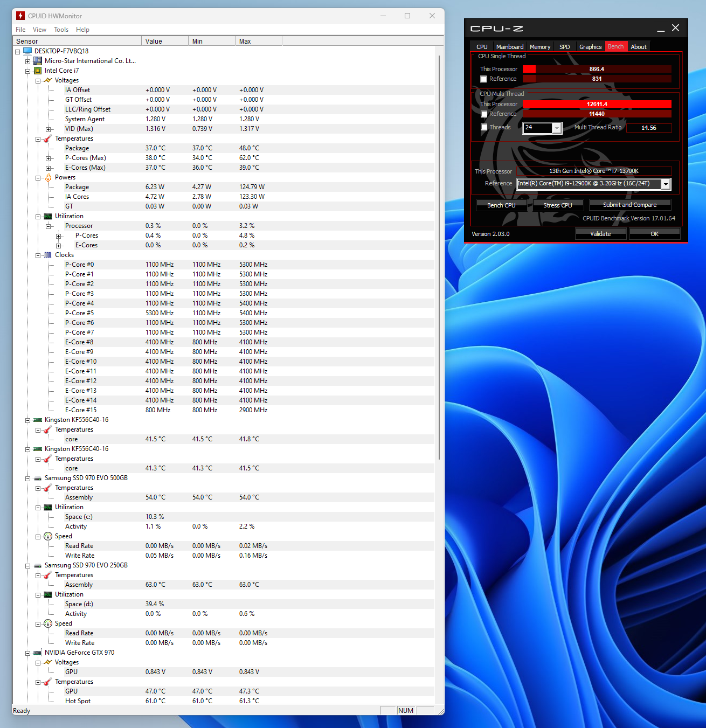Click the NVIDIA GeForce GTX 970 card icon
706x728 pixels.
(x=38, y=653)
